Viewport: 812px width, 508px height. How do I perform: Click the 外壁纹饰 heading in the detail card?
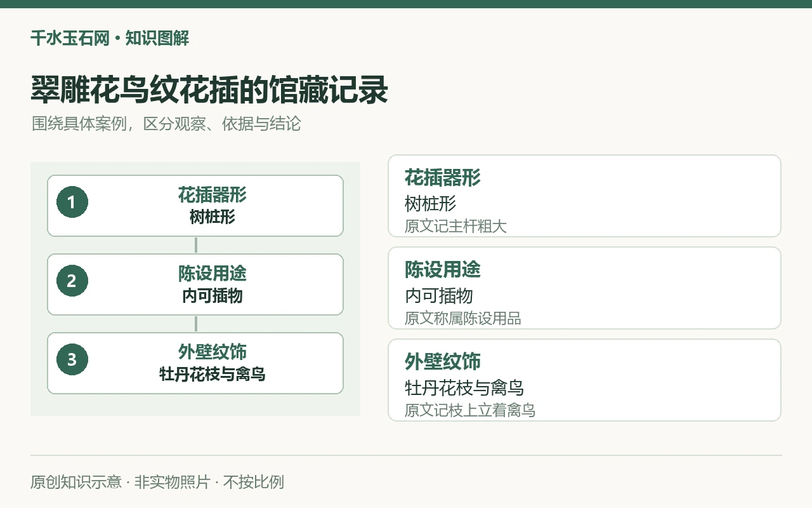443,362
